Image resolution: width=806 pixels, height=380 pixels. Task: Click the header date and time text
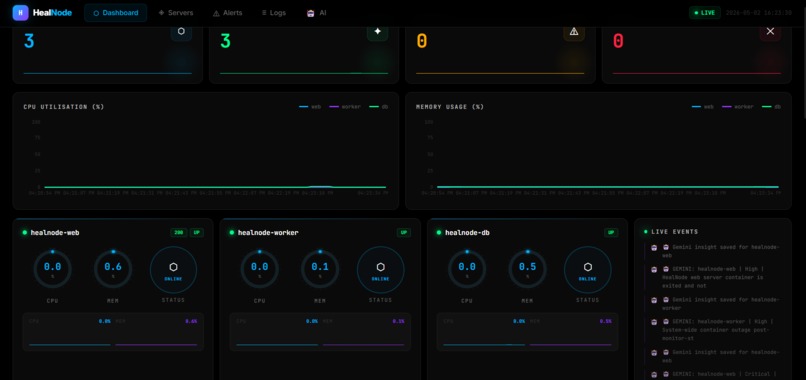pos(759,13)
